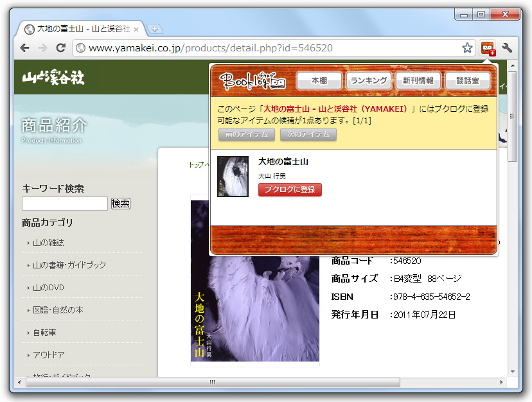Open the 山の書籍・ガイドブック category

(69, 265)
